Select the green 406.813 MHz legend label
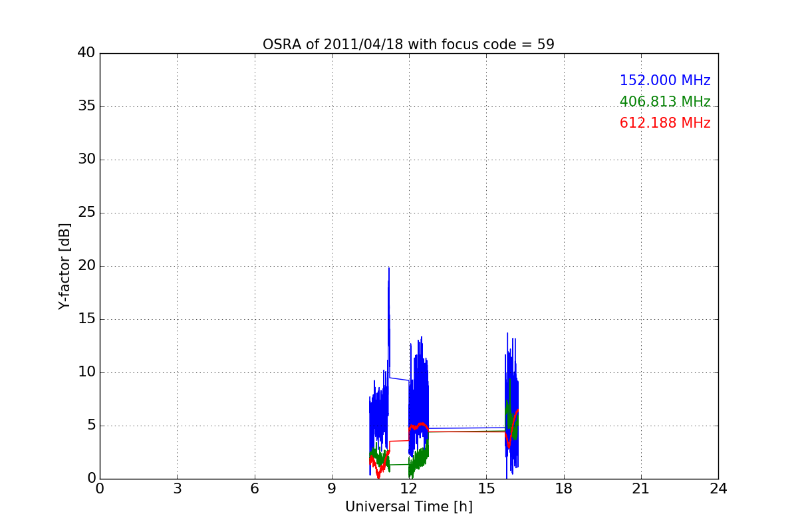The height and width of the screenshot is (532, 798). tap(665, 102)
